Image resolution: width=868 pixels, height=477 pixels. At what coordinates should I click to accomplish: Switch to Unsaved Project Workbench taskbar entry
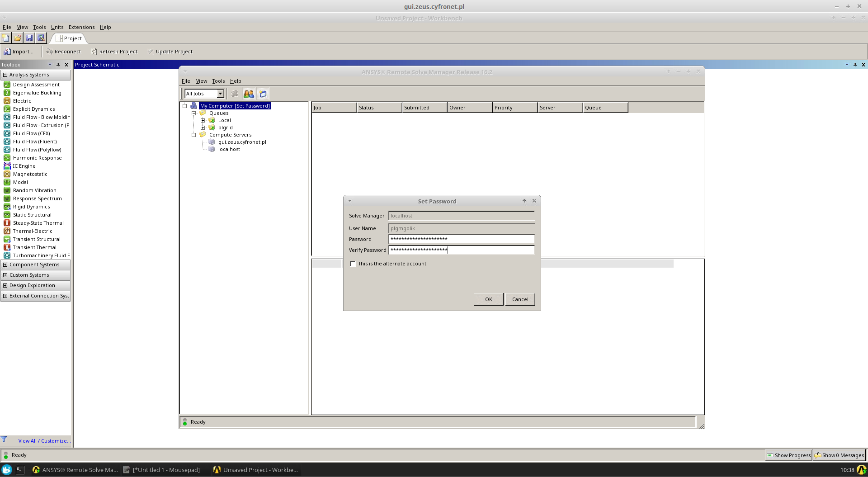[255, 470]
